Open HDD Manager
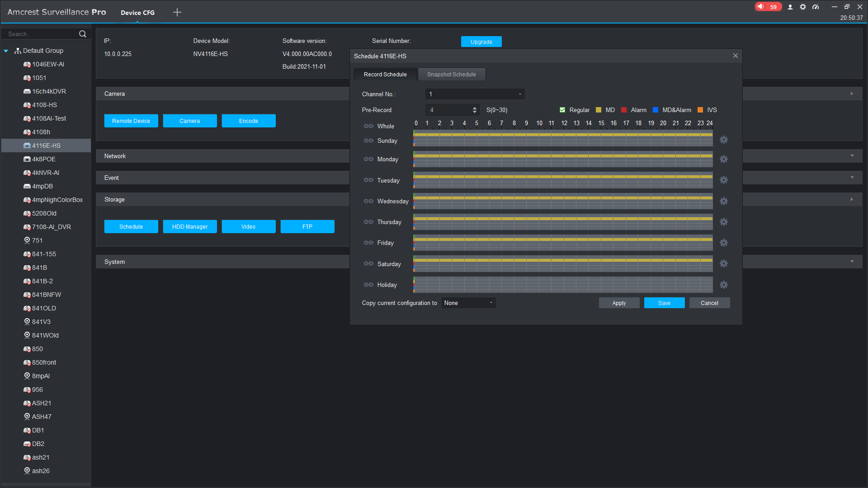The width and height of the screenshot is (868, 488). click(x=190, y=226)
